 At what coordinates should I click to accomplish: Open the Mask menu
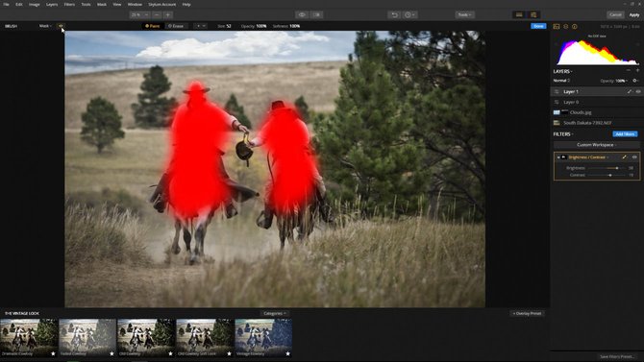(102, 4)
